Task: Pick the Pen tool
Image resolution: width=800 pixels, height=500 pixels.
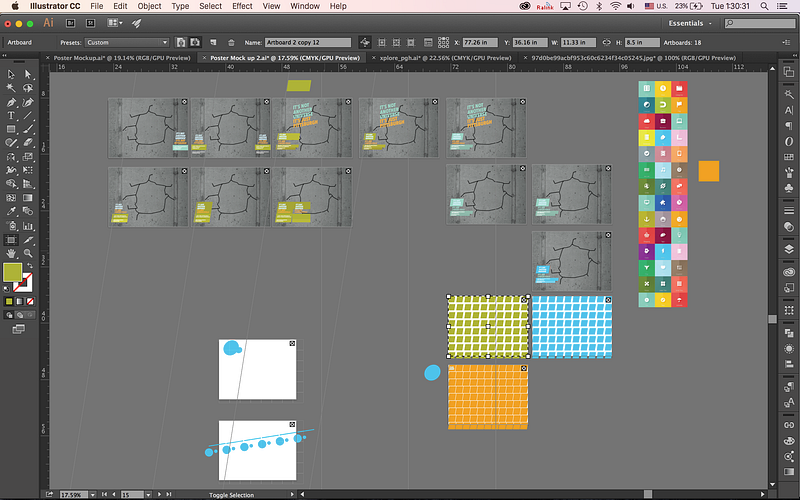Action: point(11,102)
